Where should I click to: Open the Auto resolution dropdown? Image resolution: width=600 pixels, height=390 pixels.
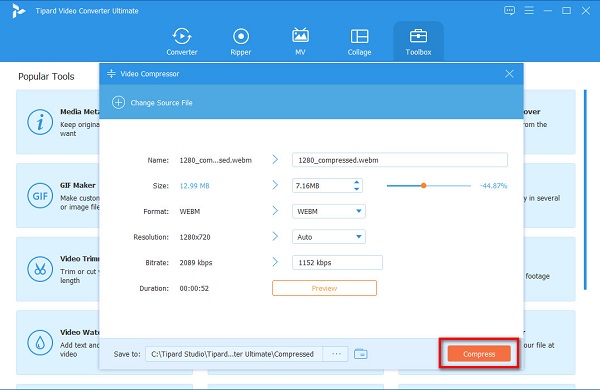click(x=329, y=237)
